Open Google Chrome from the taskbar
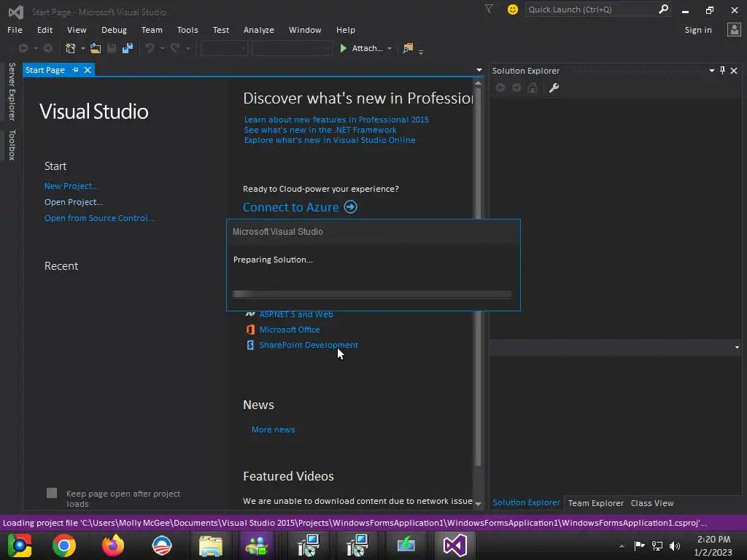 (64, 545)
